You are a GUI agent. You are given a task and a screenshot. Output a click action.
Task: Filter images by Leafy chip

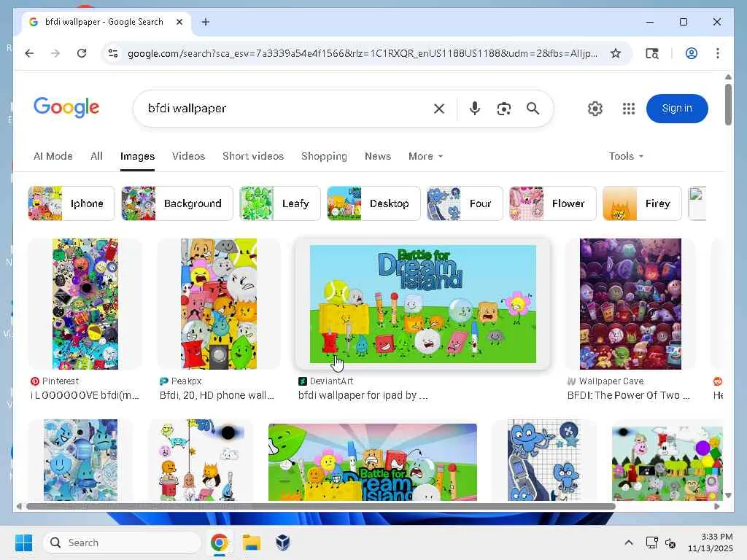(279, 203)
